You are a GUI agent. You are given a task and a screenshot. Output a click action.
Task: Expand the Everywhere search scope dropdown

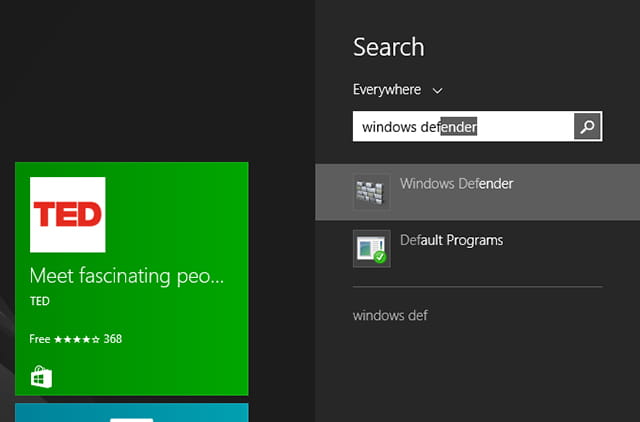pos(398,90)
